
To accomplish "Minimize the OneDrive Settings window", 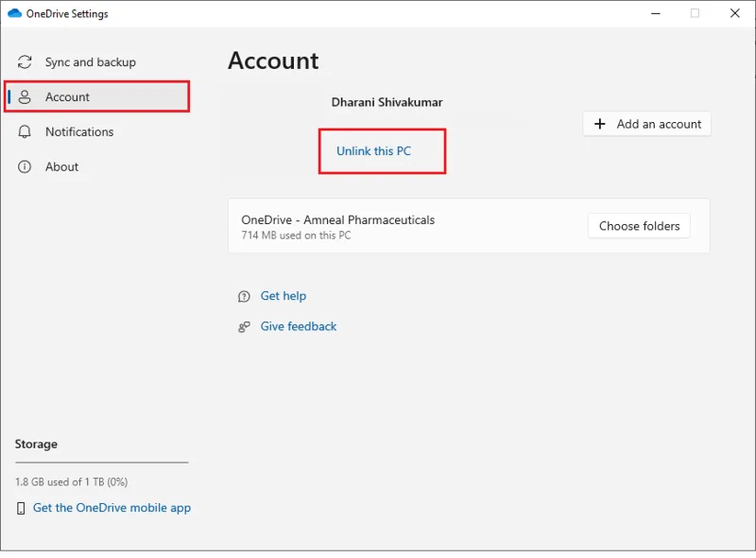I will (655, 13).
